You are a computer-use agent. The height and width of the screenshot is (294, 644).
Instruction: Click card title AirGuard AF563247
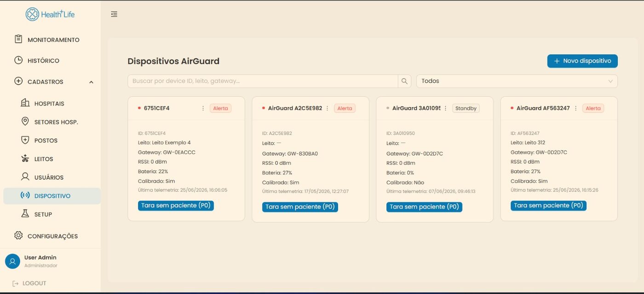[543, 108]
